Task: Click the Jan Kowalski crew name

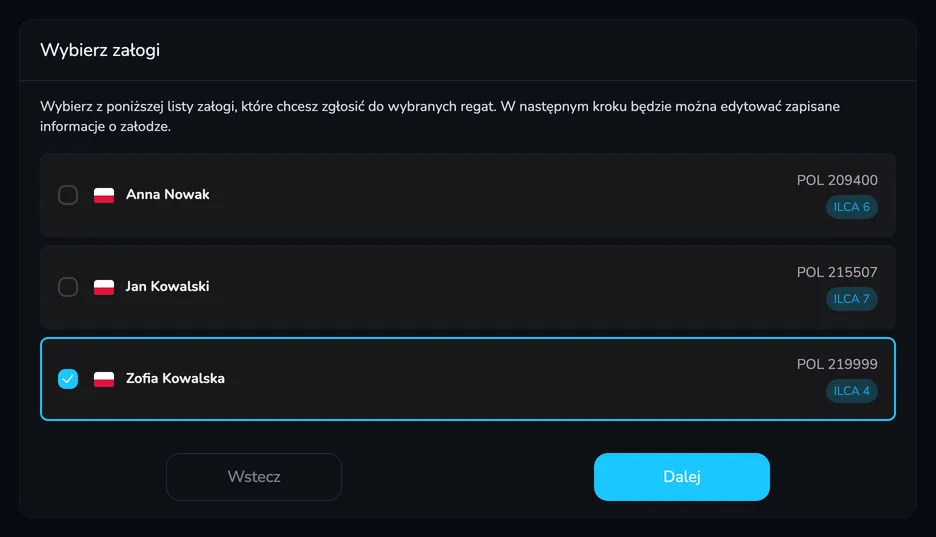Action: 168,286
